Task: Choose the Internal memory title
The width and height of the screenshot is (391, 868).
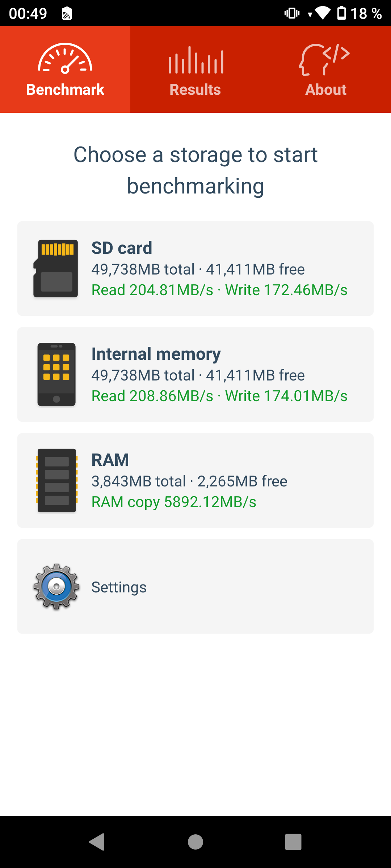Action: click(156, 354)
